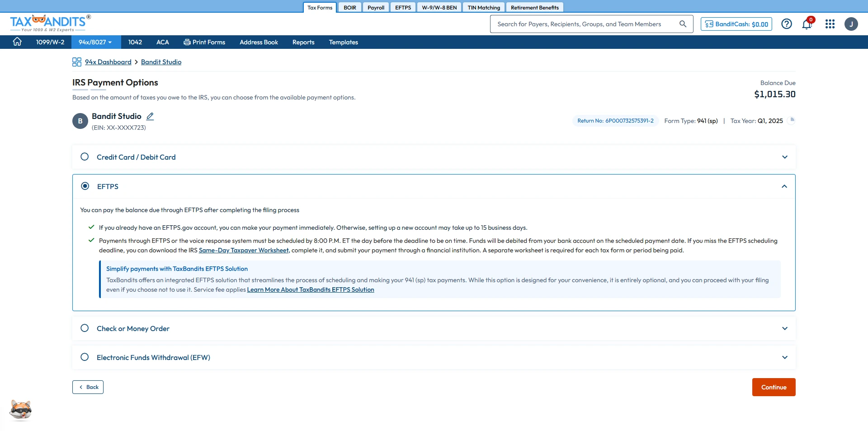868x431 pixels.
Task: Switch to the EFTPS top tab
Action: coord(403,8)
